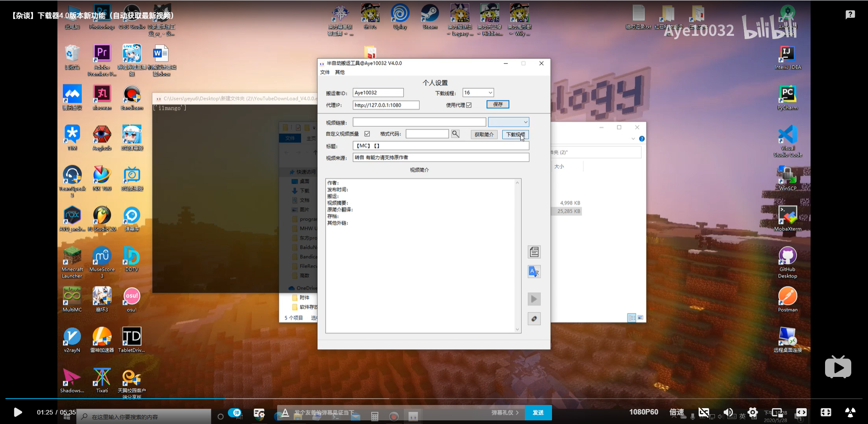Open the OBS Studio desktop icon
The width and height of the screenshot is (868, 424).
(132, 17)
